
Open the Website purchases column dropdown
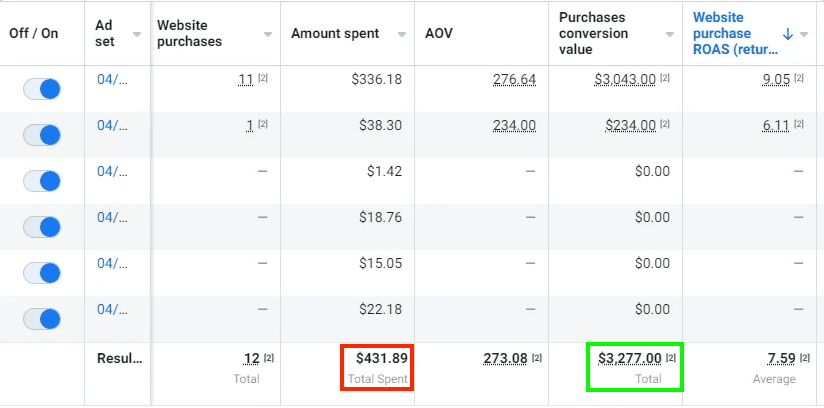tap(267, 34)
